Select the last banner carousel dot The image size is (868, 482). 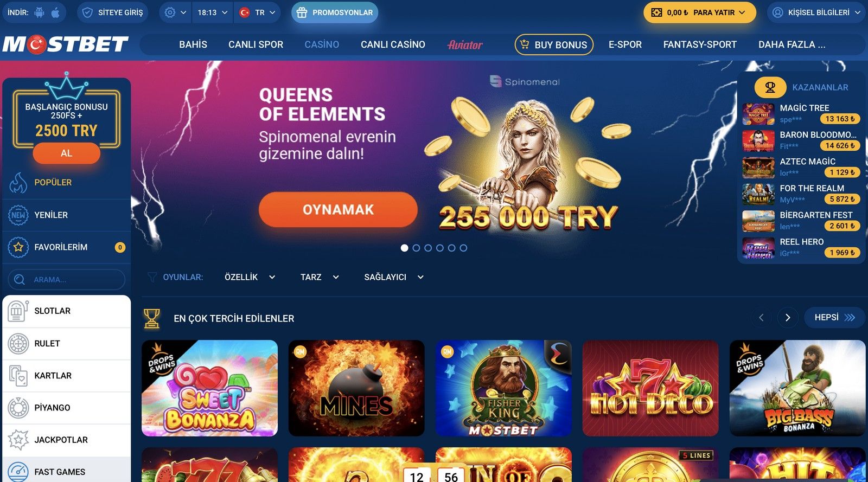(463, 248)
